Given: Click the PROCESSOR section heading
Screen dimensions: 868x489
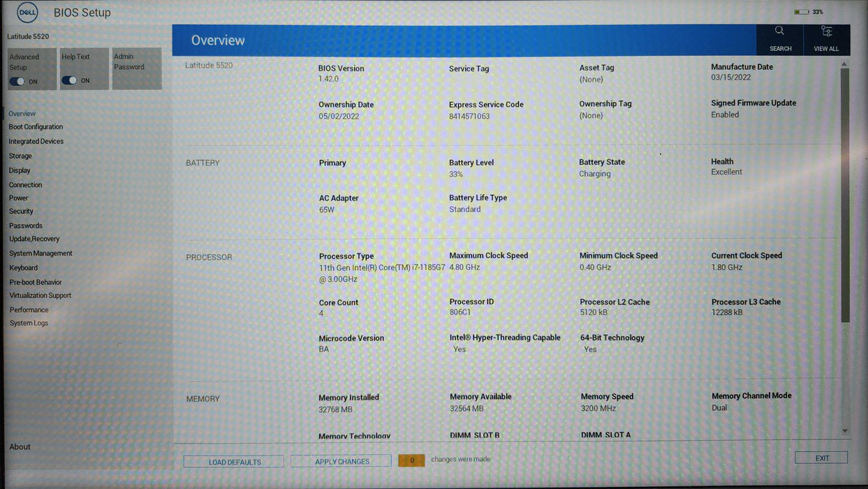Looking at the screenshot, I should point(209,258).
